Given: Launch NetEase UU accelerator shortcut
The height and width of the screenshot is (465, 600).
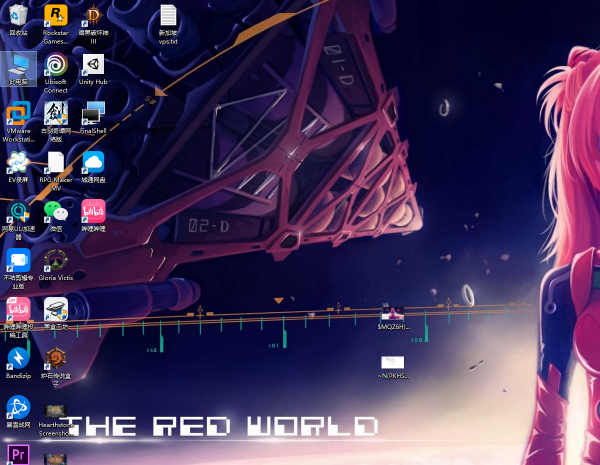Looking at the screenshot, I should click(18, 211).
